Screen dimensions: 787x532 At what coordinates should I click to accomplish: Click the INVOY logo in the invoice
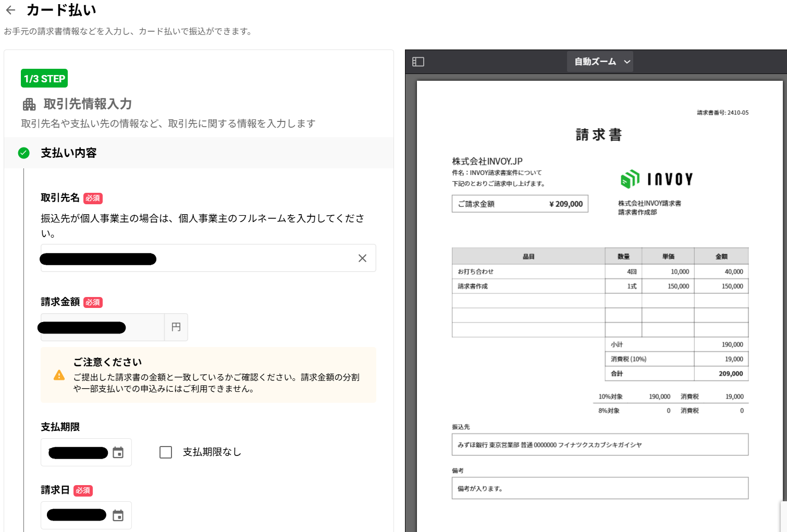coord(657,179)
